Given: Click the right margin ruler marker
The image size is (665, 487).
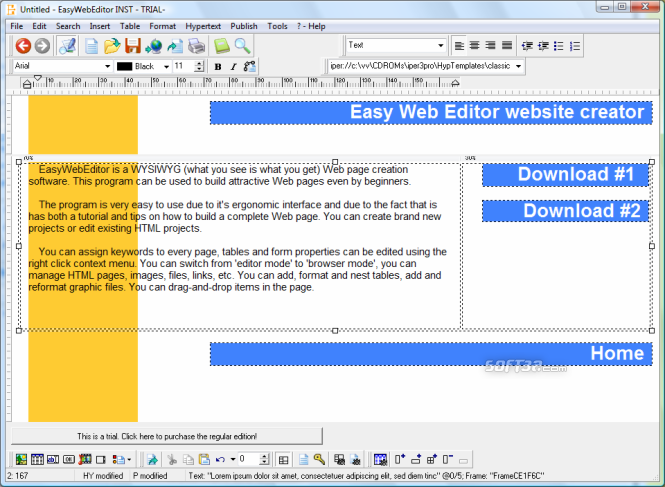Looking at the screenshot, I should [x=455, y=83].
